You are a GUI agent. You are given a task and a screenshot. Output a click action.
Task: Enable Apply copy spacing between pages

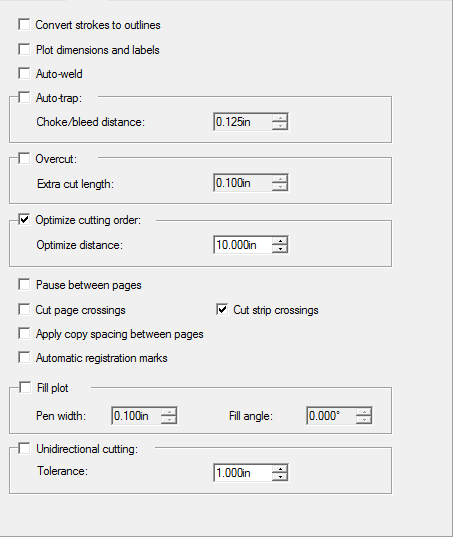tap(24, 334)
